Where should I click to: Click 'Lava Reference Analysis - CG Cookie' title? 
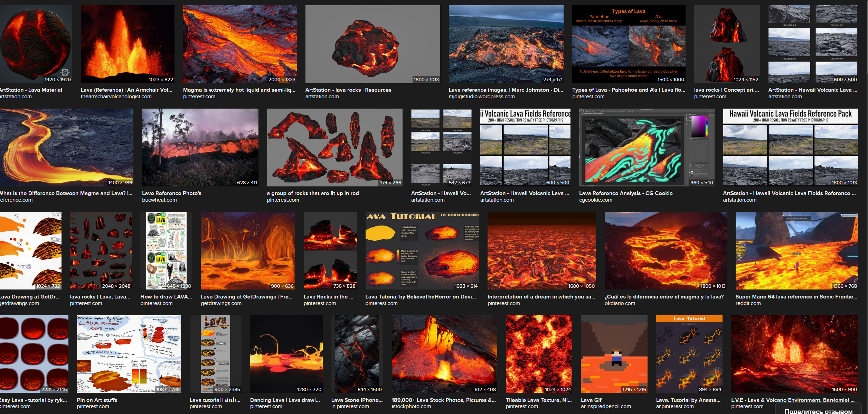tap(625, 193)
